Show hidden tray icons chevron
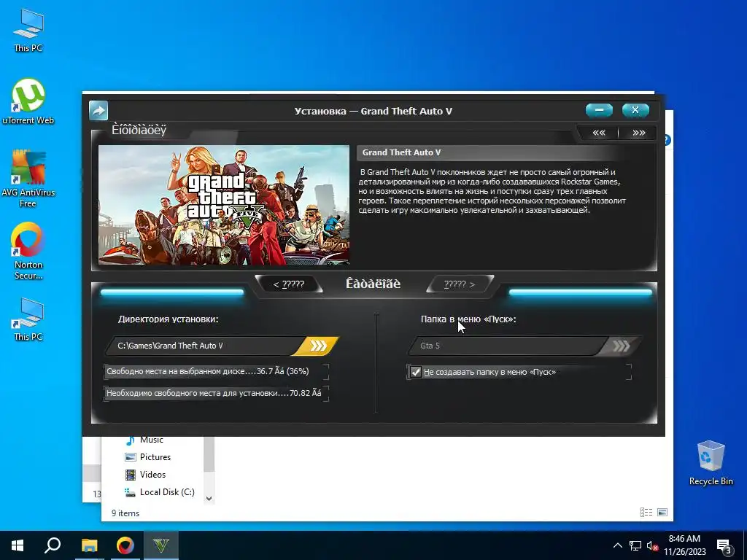Image resolution: width=747 pixels, height=560 pixels. (617, 545)
